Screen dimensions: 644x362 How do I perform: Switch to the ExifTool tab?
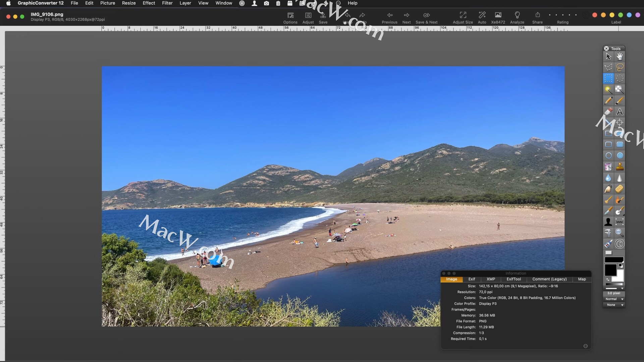[x=514, y=279]
